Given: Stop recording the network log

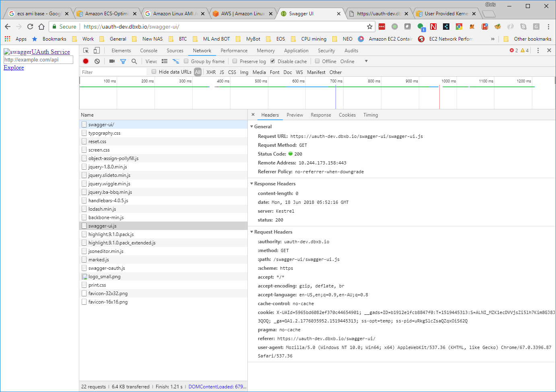Looking at the screenshot, I should coord(85,61).
